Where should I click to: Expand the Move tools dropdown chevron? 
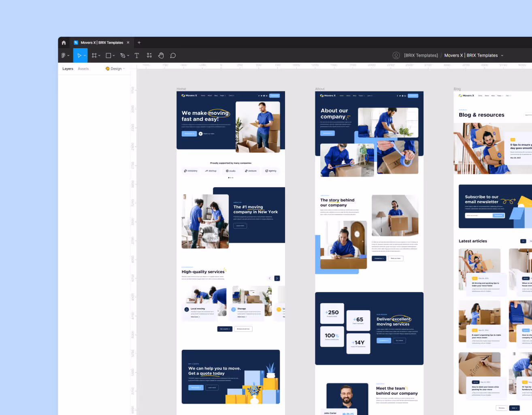[x=85, y=56]
